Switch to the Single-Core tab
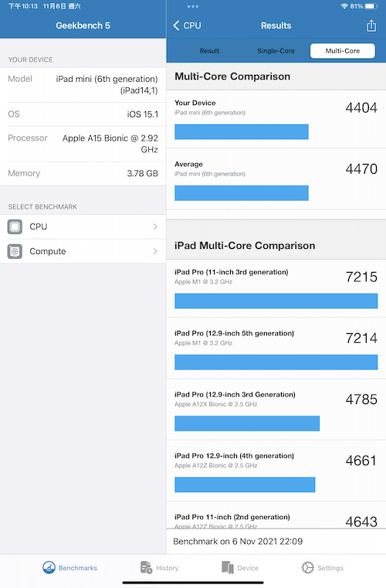Screen dimensions: 386x588 (x=276, y=51)
